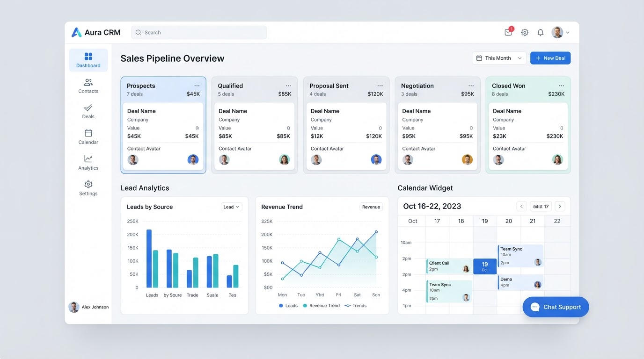Go to Dashboard in sidebar
Image resolution: width=644 pixels, height=359 pixels.
click(88, 60)
